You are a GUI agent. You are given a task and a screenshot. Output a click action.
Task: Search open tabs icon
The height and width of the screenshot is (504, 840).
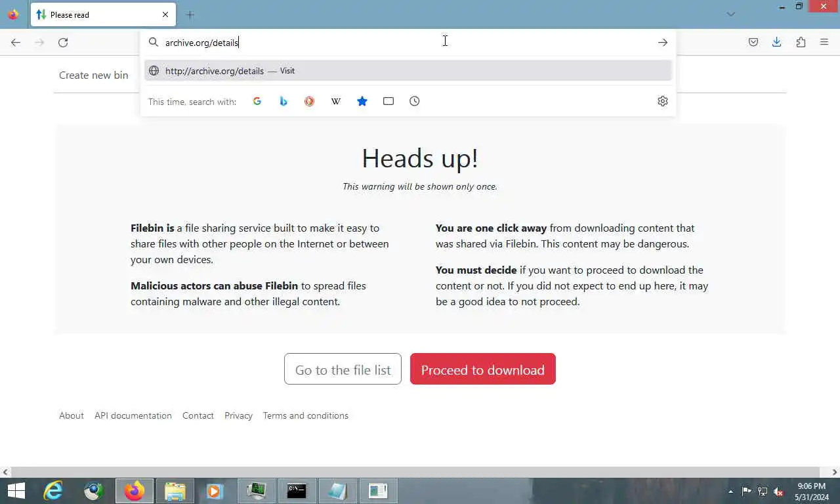[x=388, y=101]
